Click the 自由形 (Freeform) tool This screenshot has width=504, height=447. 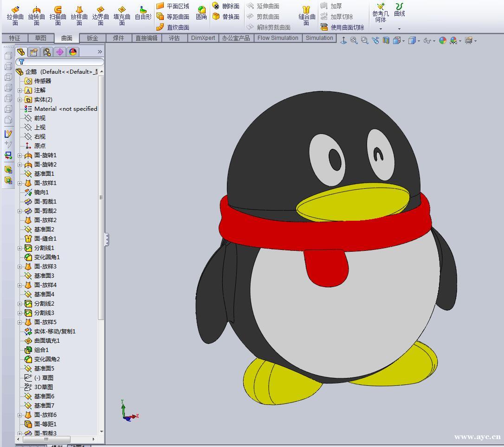tap(143, 13)
